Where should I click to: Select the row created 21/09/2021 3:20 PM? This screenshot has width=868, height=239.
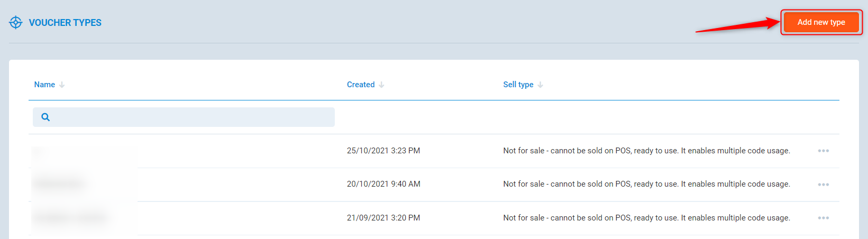(x=383, y=218)
